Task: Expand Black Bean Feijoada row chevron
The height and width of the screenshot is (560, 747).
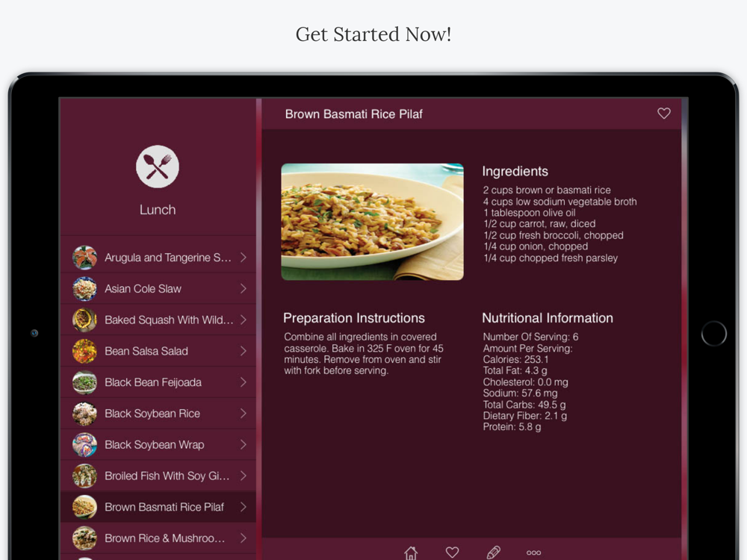Action: [x=244, y=382]
